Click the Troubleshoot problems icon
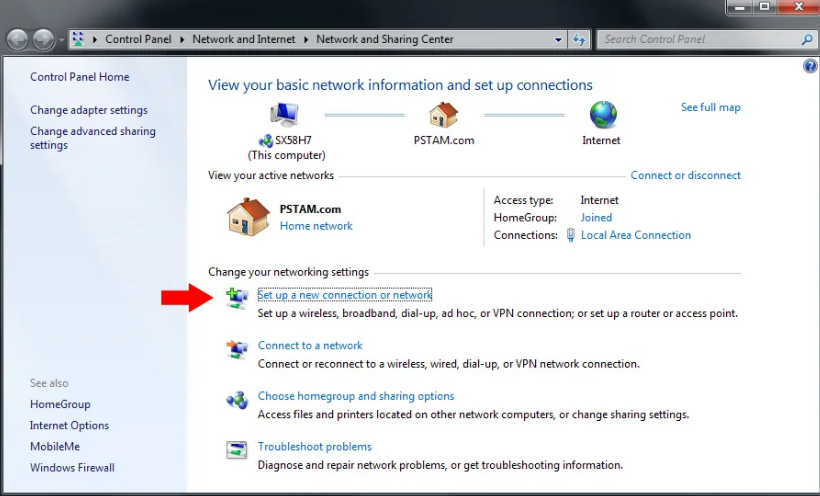Screen dimensions: 820x496 (x=237, y=450)
